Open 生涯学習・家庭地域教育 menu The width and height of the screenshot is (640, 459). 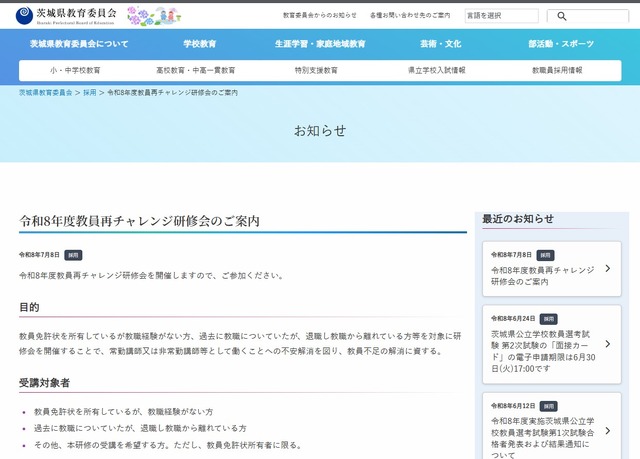(320, 44)
